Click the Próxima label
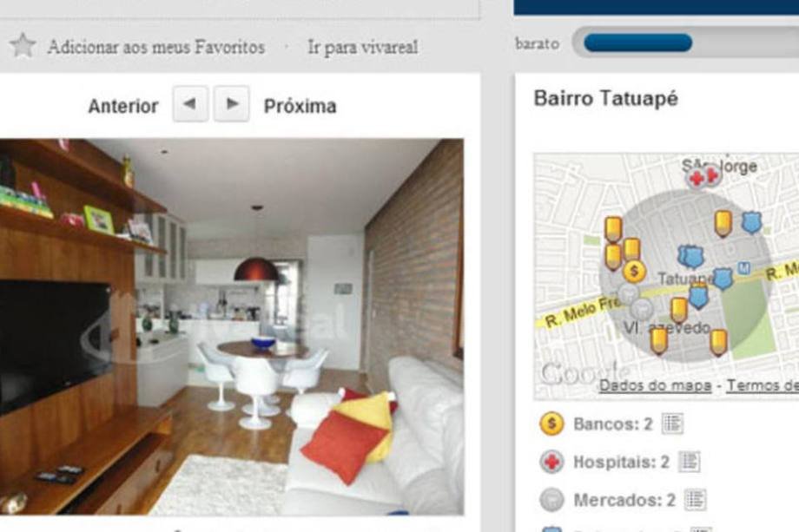799x532 pixels. pyautogui.click(x=300, y=106)
